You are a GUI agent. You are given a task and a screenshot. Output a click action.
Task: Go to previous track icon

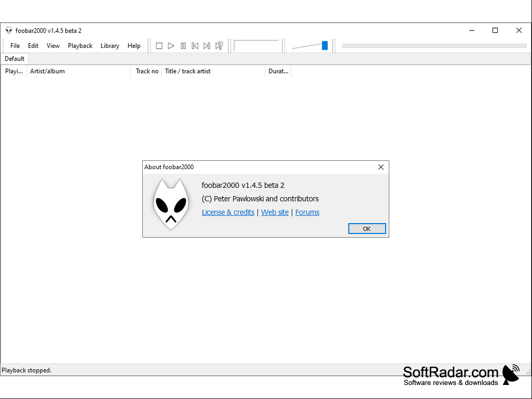195,46
